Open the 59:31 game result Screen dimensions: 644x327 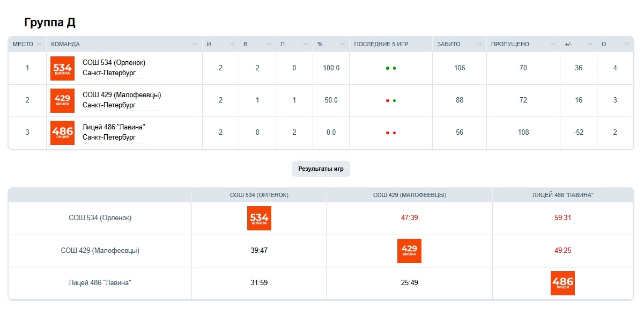click(x=562, y=218)
